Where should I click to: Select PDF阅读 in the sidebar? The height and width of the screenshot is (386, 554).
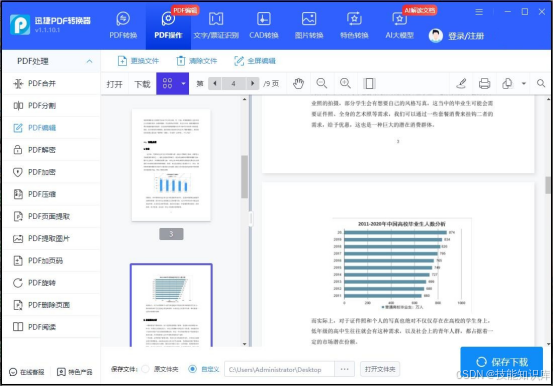coord(52,327)
